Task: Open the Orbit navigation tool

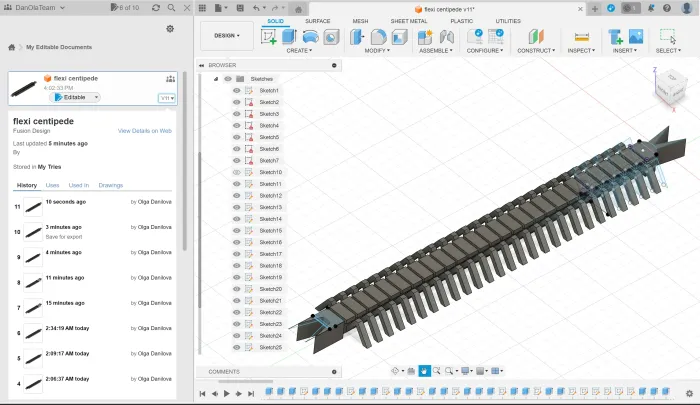Action: [395, 371]
